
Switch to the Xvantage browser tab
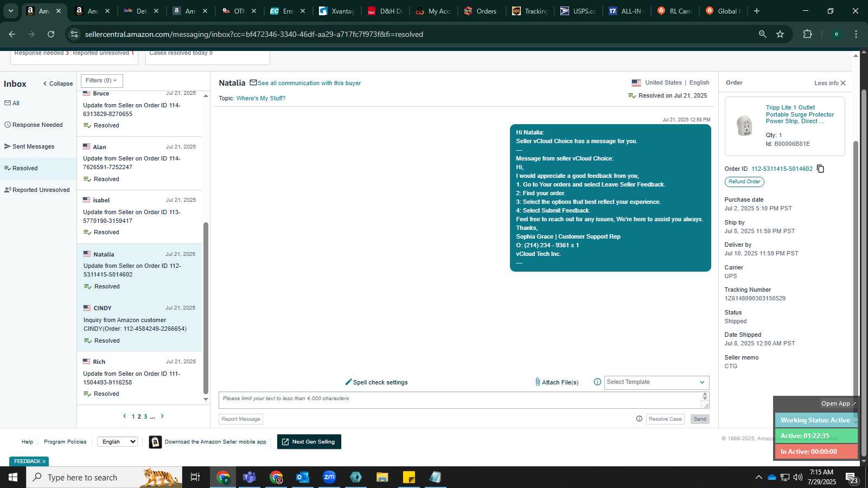336,11
